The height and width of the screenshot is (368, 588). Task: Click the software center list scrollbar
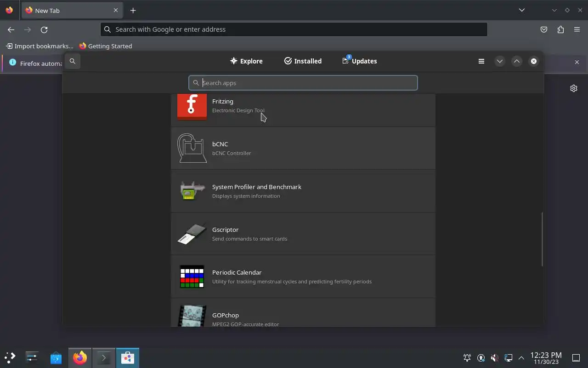pos(542,239)
